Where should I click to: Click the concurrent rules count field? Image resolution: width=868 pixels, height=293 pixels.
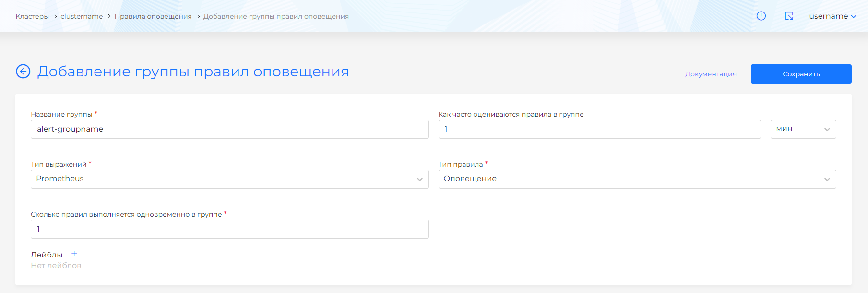point(229,229)
